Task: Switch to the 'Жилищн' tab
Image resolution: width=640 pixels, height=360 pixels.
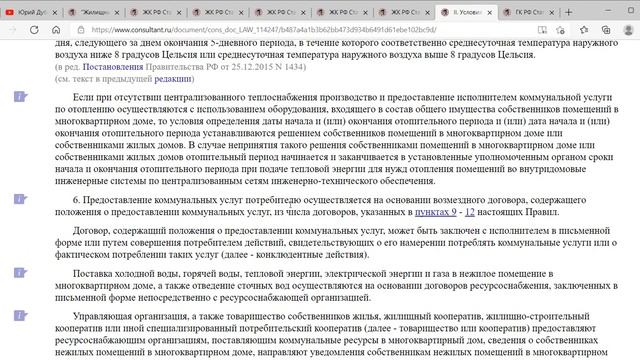Action: tap(94, 12)
